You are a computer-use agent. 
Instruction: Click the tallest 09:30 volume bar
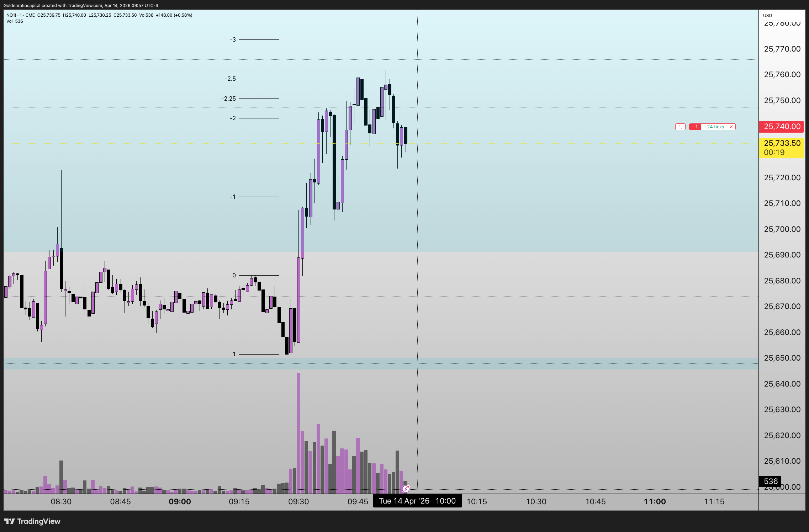(x=298, y=433)
